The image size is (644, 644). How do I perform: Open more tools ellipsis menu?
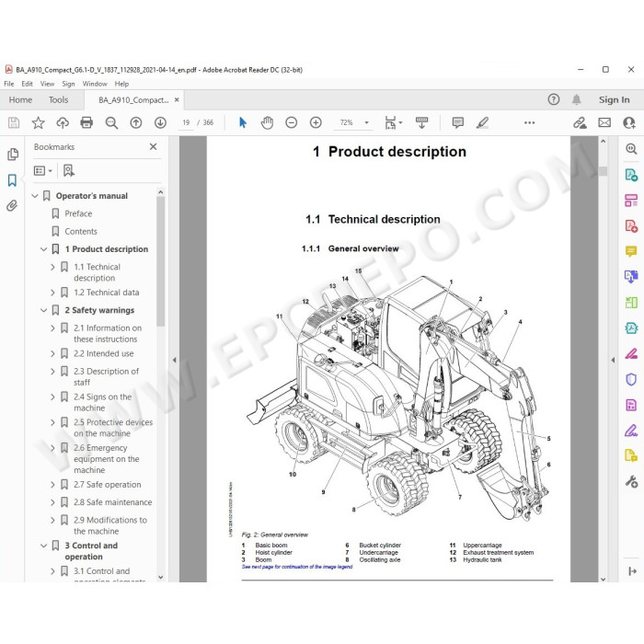click(x=529, y=122)
